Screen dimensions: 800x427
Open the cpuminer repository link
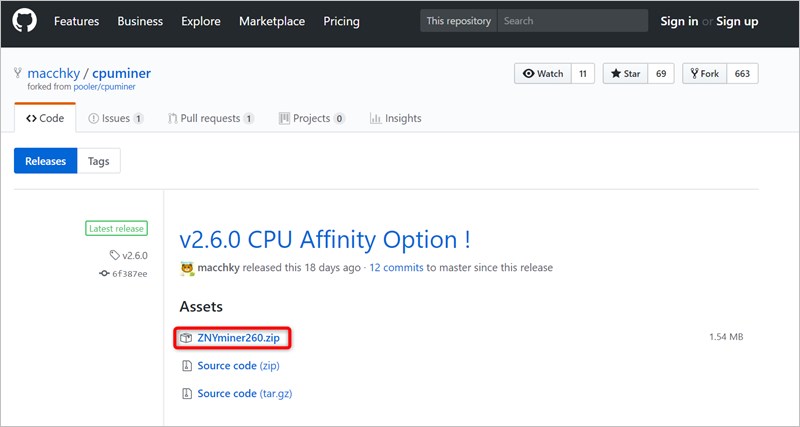click(x=121, y=73)
